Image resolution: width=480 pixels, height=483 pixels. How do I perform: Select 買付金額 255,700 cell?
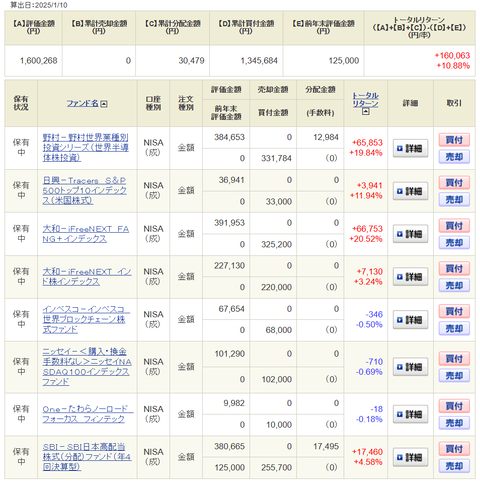(x=276, y=468)
